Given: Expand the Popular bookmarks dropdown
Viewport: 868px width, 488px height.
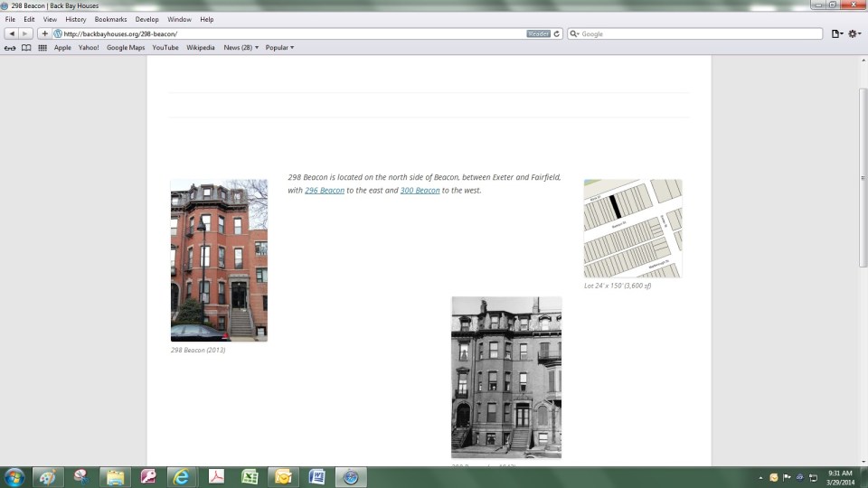Looking at the screenshot, I should 279,48.
